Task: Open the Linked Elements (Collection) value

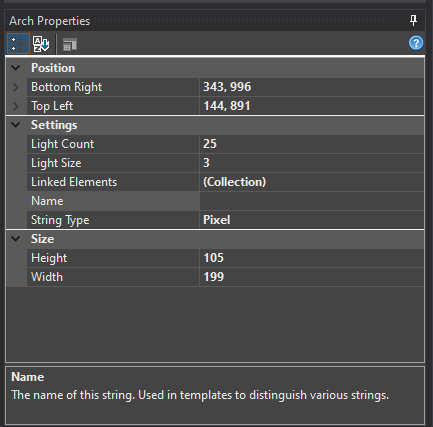Action: [x=312, y=182]
